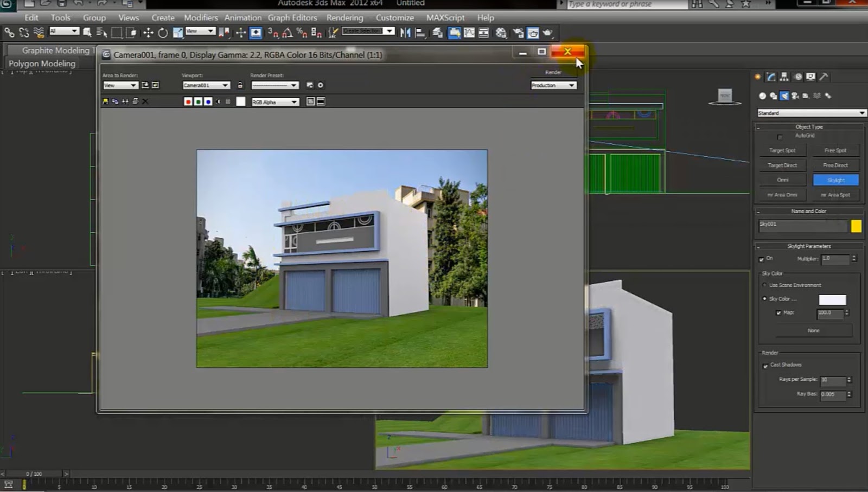This screenshot has width=868, height=492.
Task: Clone the rendered frame window
Action: tap(116, 101)
